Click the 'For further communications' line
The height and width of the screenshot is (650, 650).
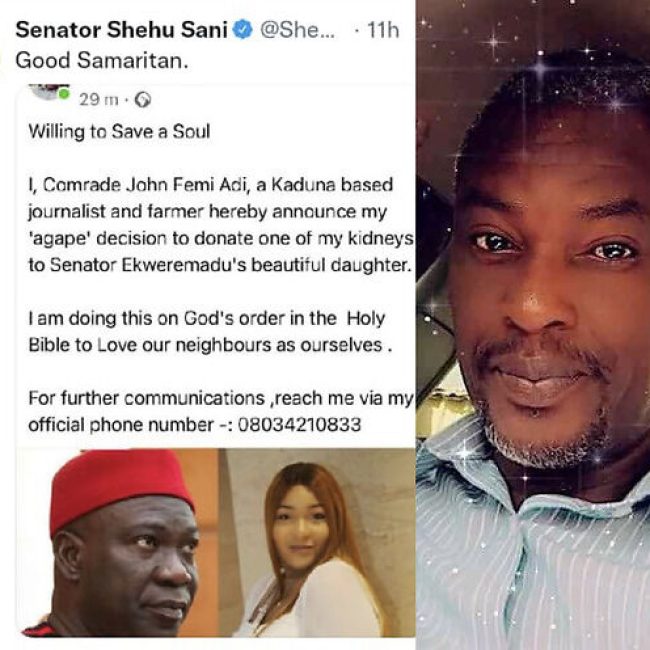tap(221, 398)
